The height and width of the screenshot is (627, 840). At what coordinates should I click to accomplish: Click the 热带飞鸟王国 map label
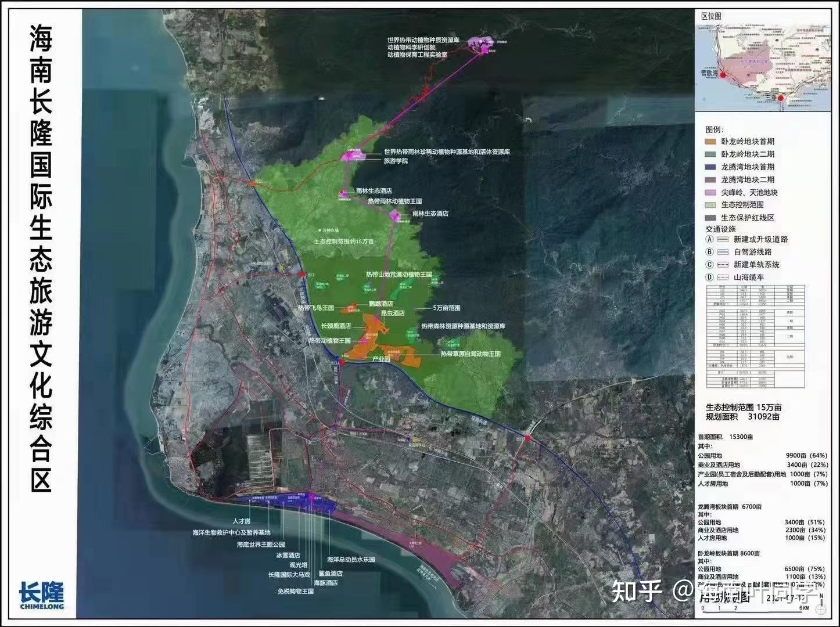pos(316,307)
